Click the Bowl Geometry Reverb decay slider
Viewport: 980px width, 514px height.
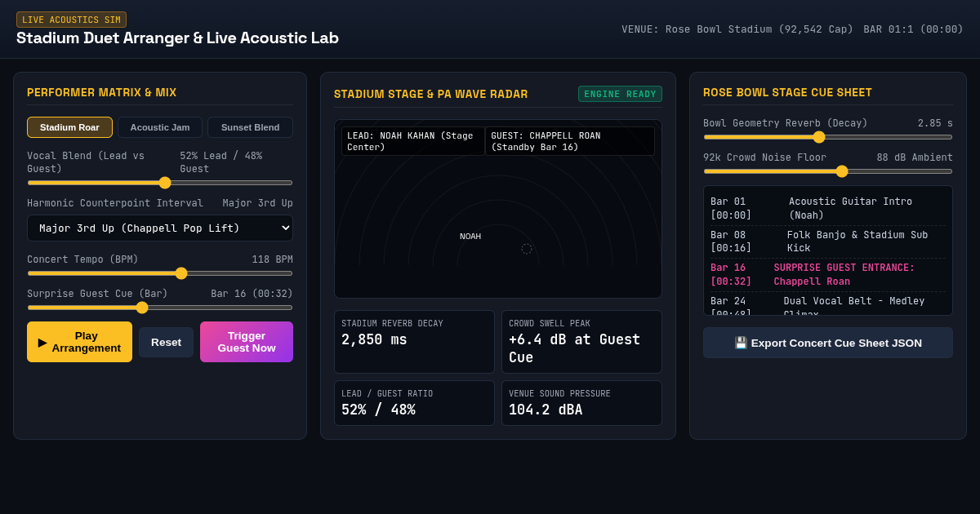(x=828, y=137)
